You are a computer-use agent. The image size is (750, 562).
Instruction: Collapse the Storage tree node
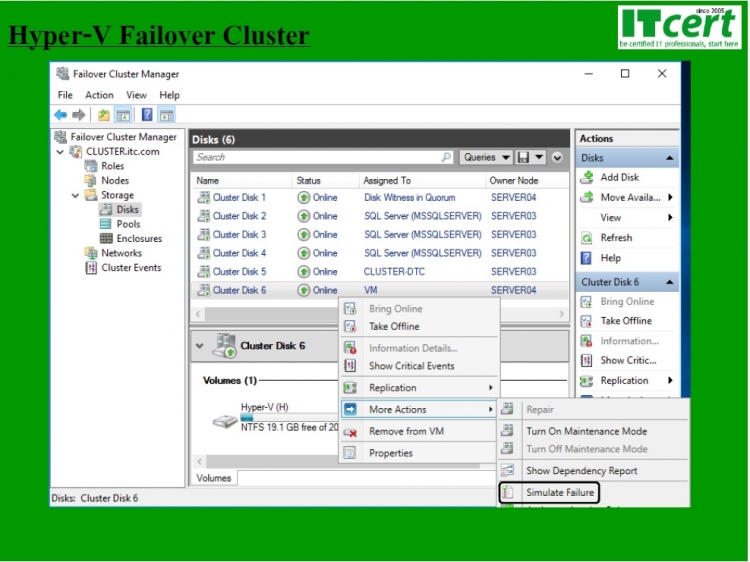(x=75, y=196)
